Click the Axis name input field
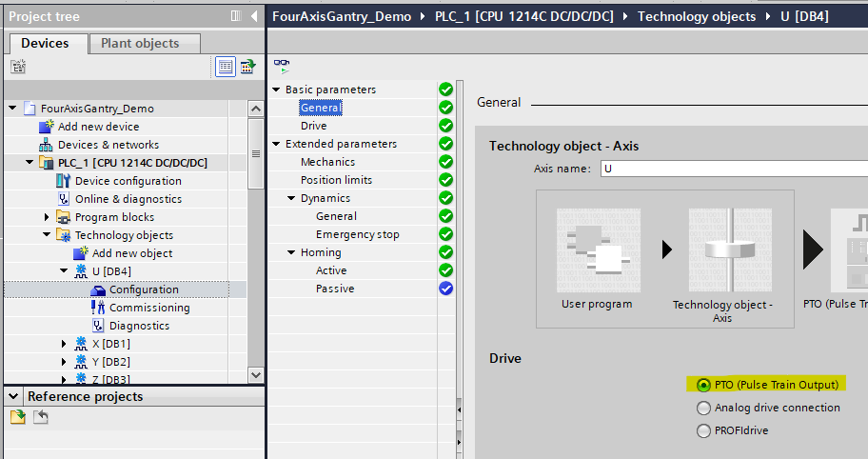Viewport: 868px width, 459px height. pos(734,169)
